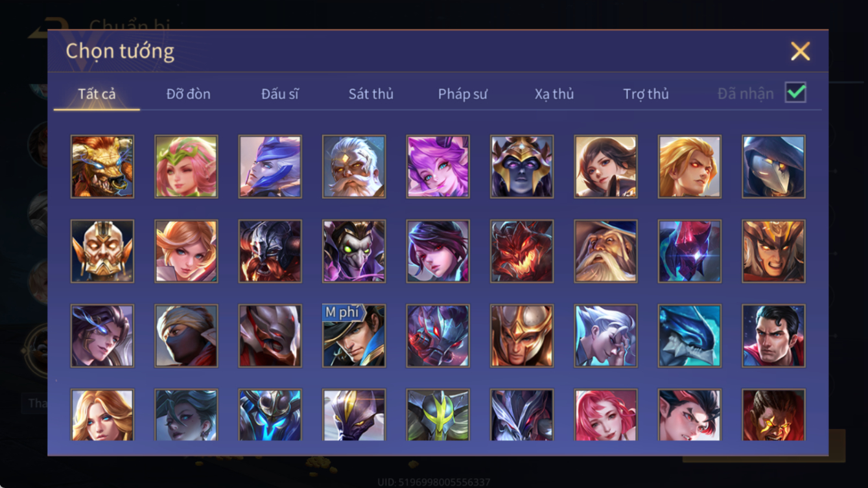Switch to the 'Đỡ đòn' tab
868x488 pixels.
(188, 94)
